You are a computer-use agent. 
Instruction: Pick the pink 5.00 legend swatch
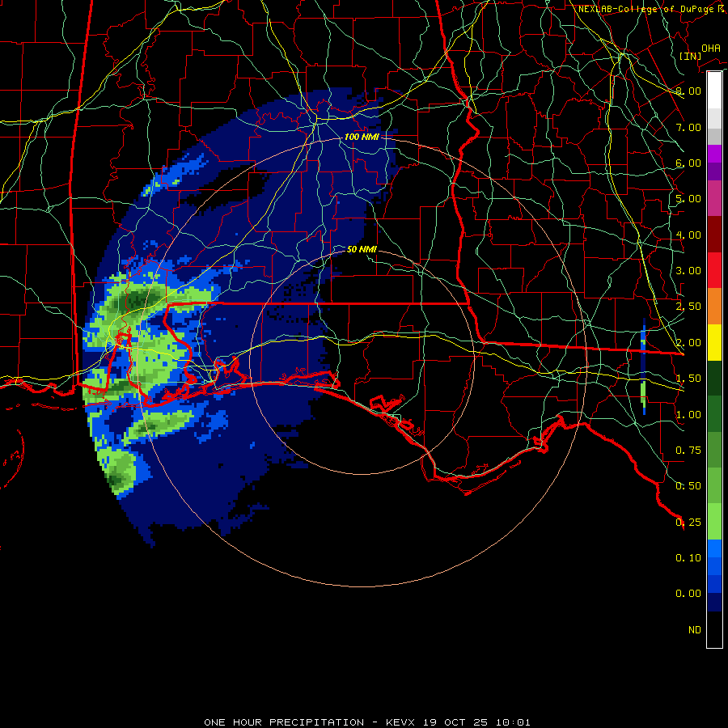coord(714,198)
